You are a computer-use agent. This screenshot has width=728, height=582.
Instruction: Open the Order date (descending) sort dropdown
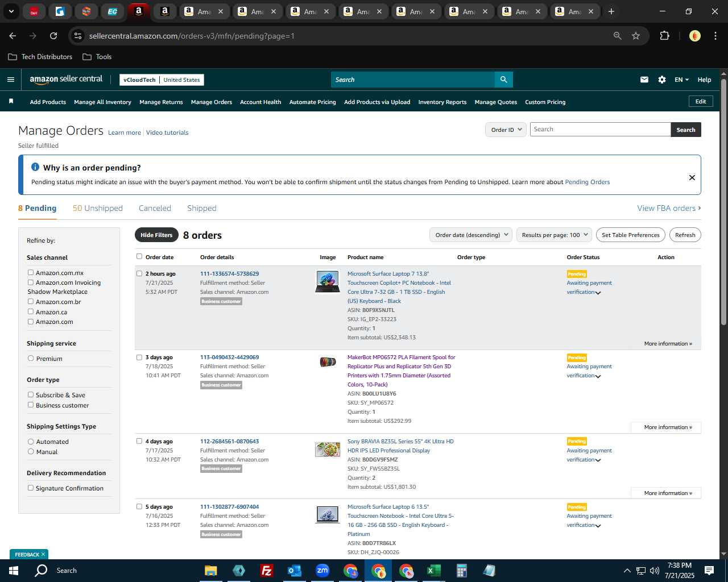click(471, 235)
